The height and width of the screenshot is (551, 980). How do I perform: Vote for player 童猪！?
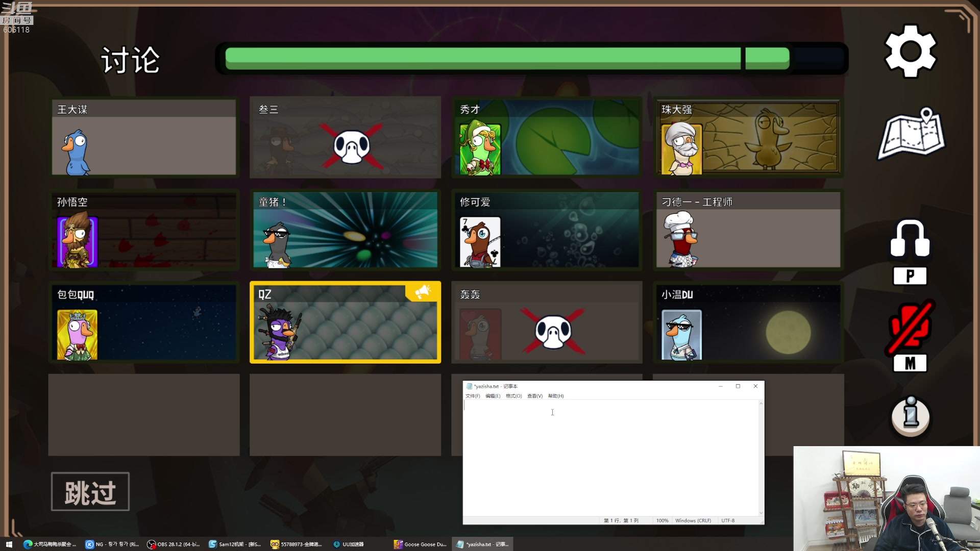point(345,230)
